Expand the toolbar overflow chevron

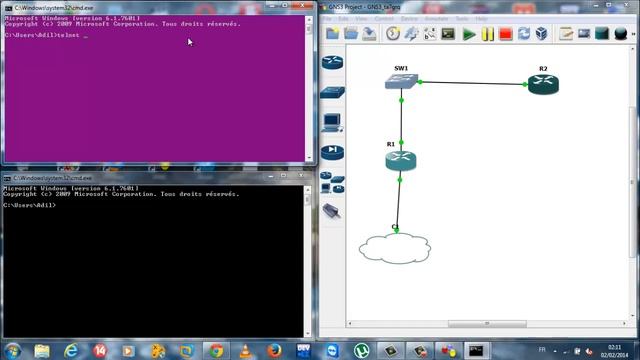click(633, 34)
